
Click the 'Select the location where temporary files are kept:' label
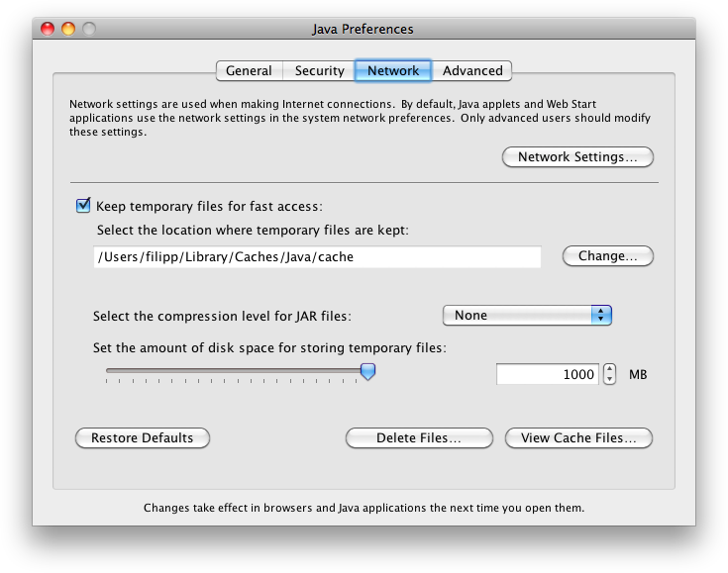click(253, 231)
